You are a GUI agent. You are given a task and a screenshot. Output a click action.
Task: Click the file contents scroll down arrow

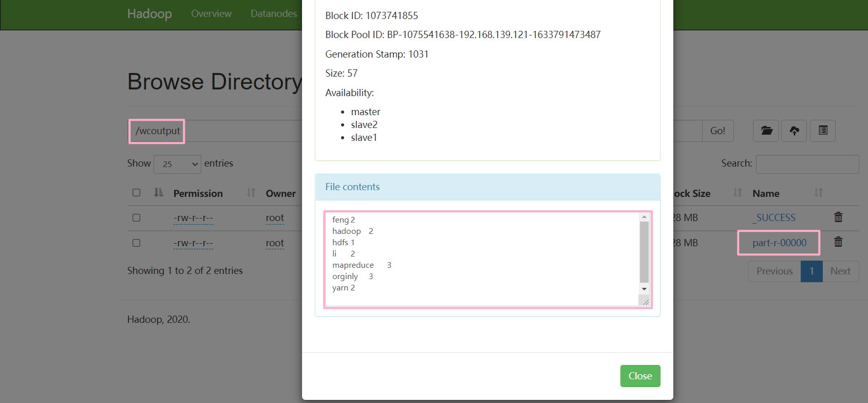point(644,289)
